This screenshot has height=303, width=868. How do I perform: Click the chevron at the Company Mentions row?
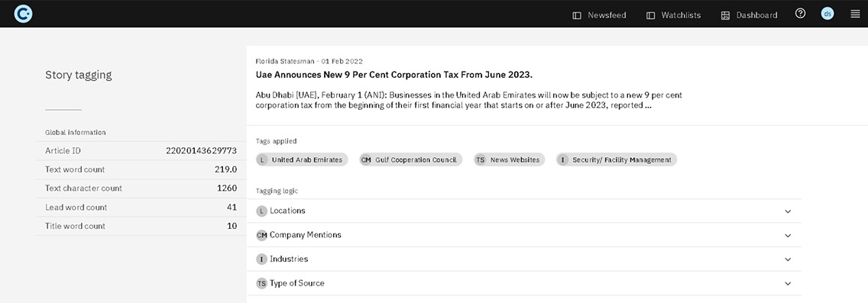[788, 236]
